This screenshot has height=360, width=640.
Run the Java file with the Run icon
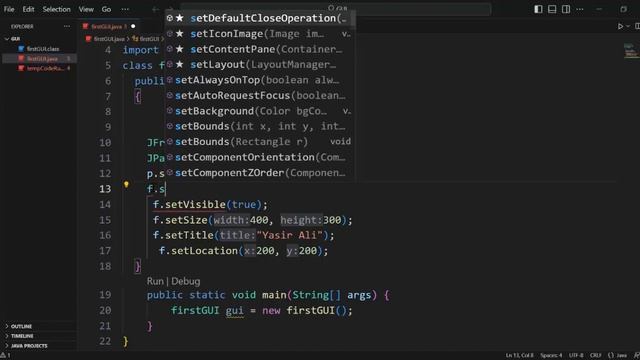click(620, 26)
